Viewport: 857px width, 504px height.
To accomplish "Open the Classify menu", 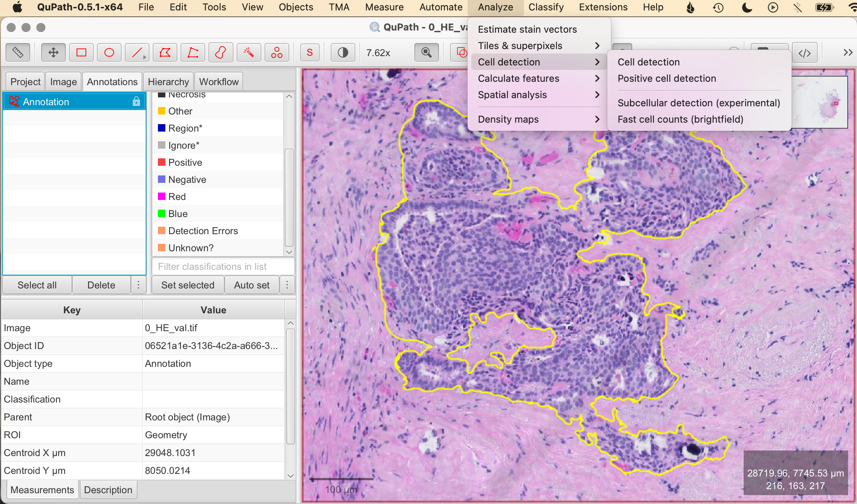I will [546, 7].
